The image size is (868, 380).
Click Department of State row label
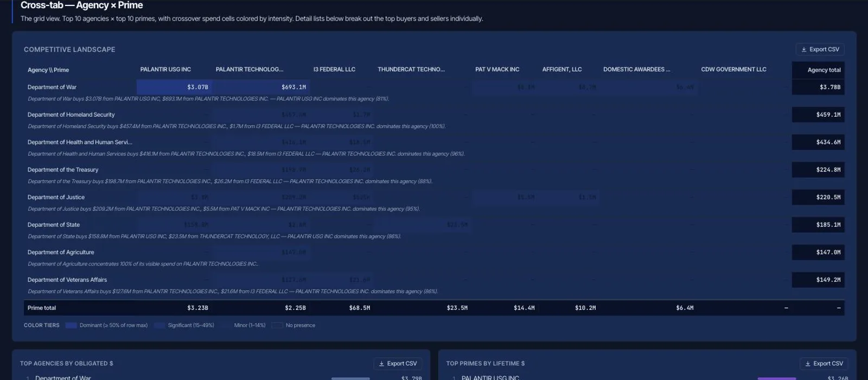coord(54,225)
